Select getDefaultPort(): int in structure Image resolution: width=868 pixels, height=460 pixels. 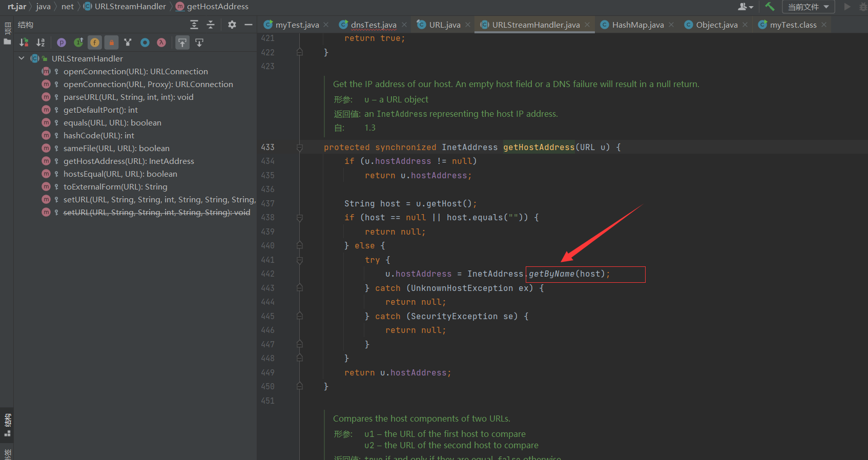coord(100,110)
